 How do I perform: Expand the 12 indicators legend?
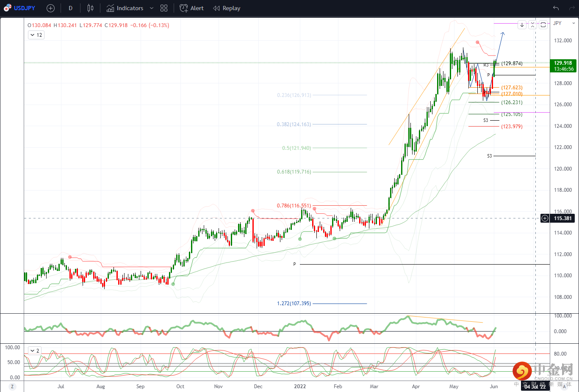pos(36,35)
